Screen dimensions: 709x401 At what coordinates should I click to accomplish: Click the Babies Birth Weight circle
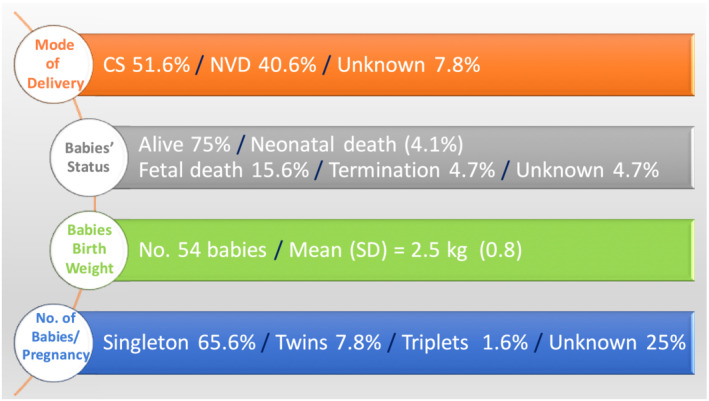89,250
